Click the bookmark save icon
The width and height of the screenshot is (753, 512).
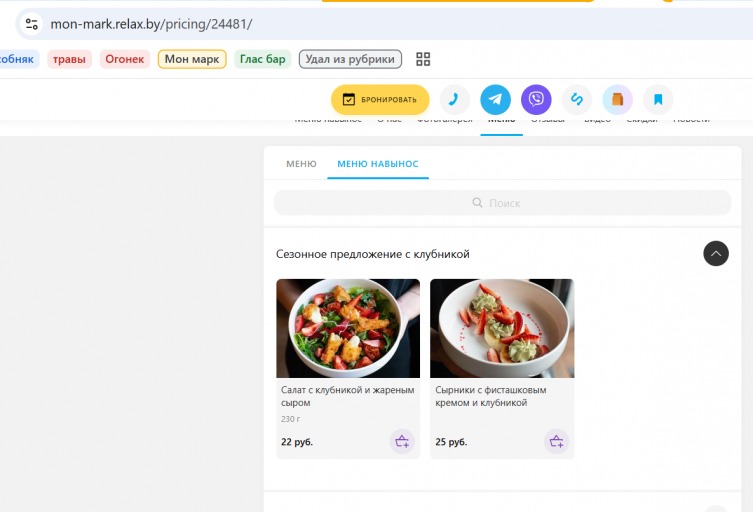click(x=658, y=99)
